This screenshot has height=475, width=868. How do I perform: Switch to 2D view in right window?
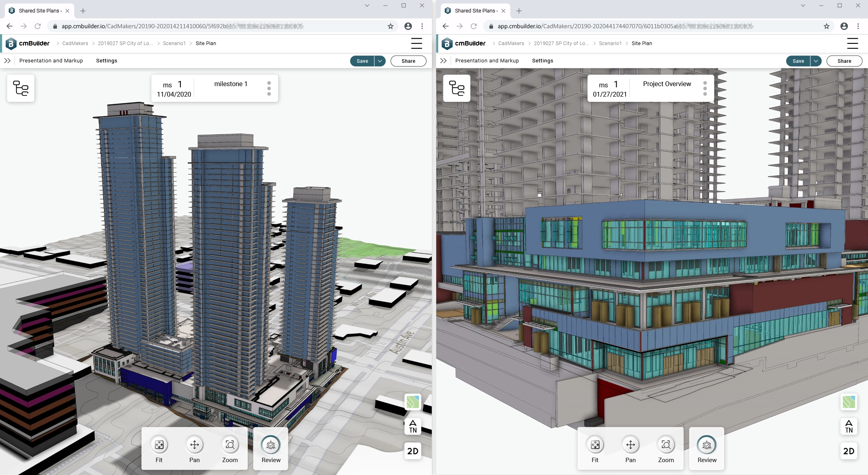(x=849, y=451)
